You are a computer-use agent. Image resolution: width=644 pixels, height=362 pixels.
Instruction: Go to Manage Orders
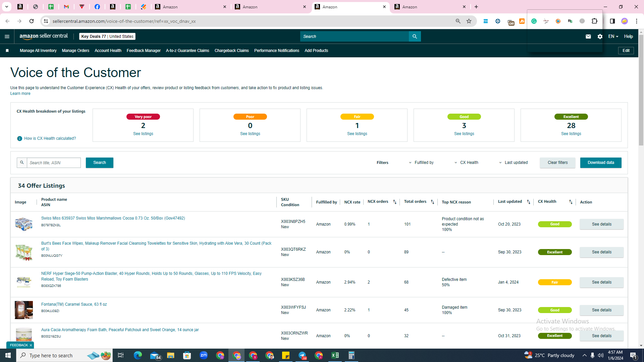tap(75, 51)
